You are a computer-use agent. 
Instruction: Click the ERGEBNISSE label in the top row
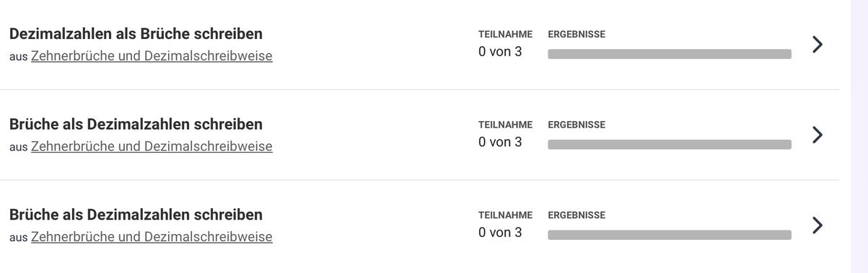tap(577, 34)
